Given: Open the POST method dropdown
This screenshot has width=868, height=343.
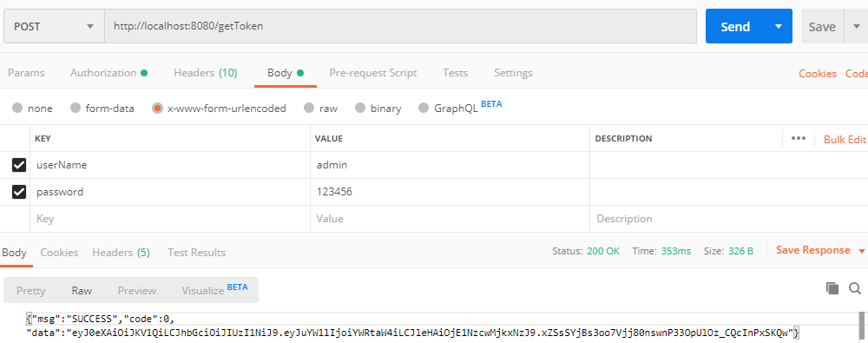Looking at the screenshot, I should (54, 26).
